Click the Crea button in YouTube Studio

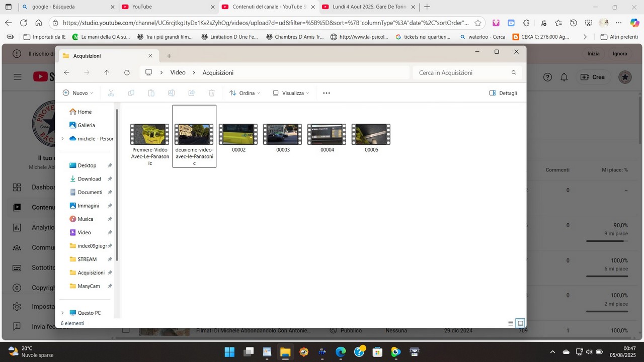593,77
